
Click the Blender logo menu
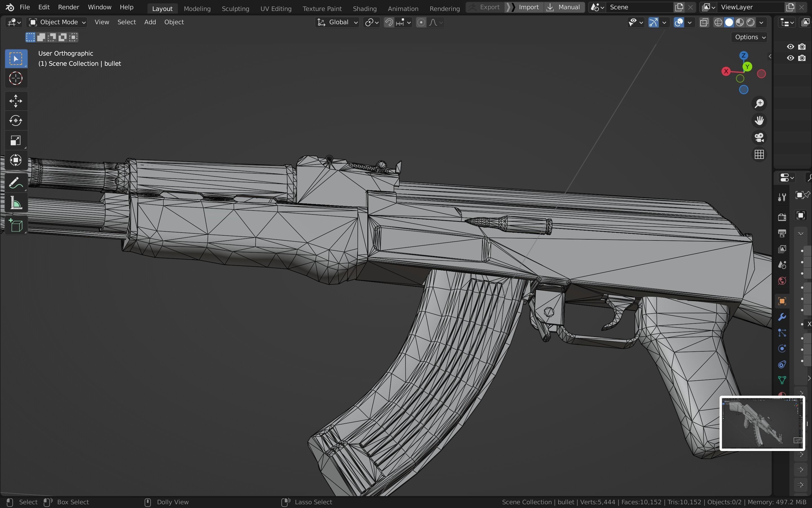(10, 7)
